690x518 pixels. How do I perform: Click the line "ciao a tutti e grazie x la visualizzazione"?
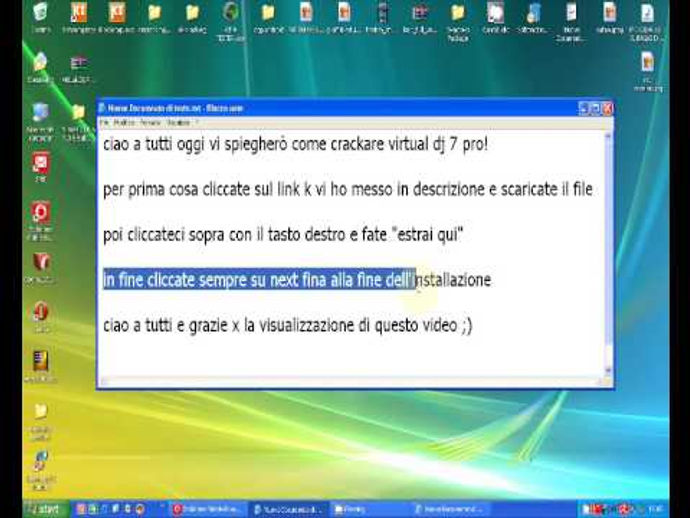(x=287, y=326)
